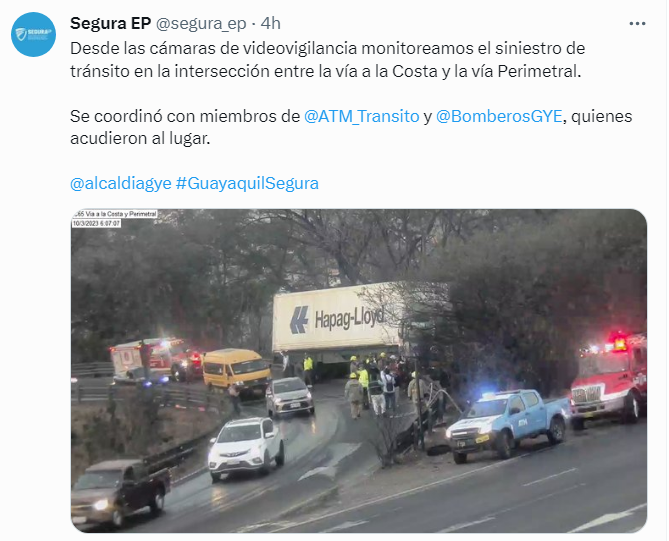Click the yellow van in the photo
This screenshot has width=669, height=541.
tap(236, 371)
